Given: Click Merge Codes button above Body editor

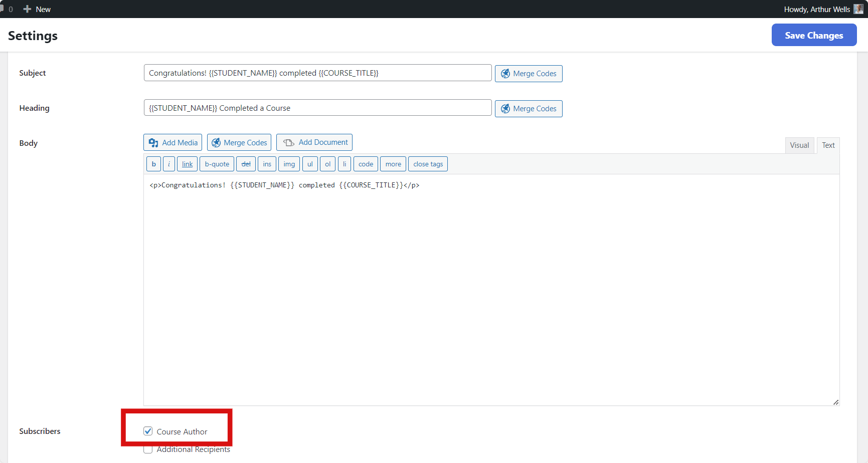Looking at the screenshot, I should point(239,142).
